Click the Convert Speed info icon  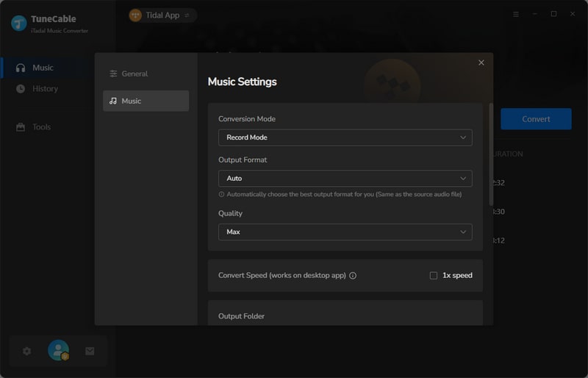(353, 276)
